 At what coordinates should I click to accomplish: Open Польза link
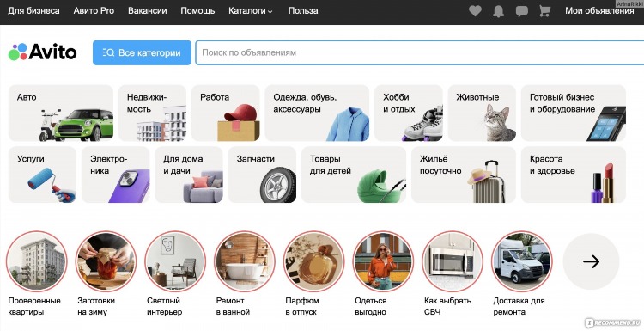coord(303,11)
